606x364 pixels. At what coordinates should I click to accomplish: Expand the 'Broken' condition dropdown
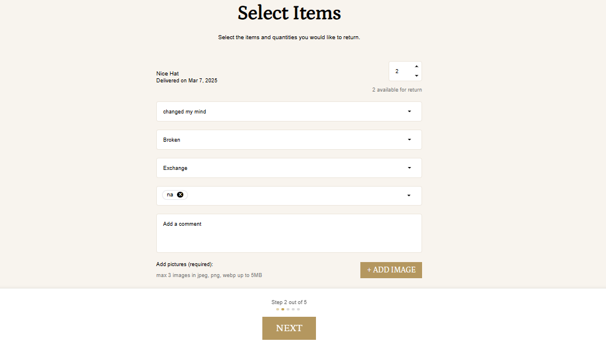pyautogui.click(x=289, y=140)
